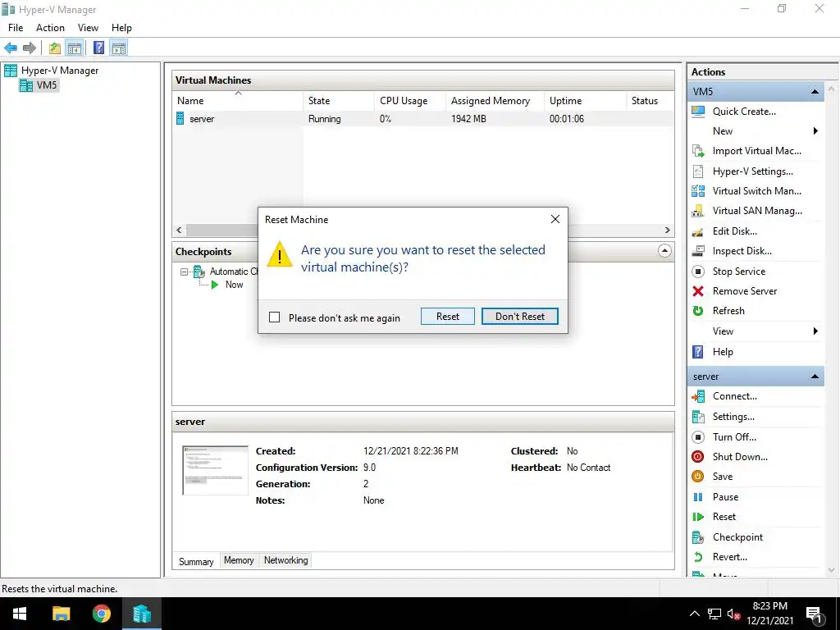Open the Windows Start menu
The height and width of the screenshot is (630, 840).
(20, 614)
